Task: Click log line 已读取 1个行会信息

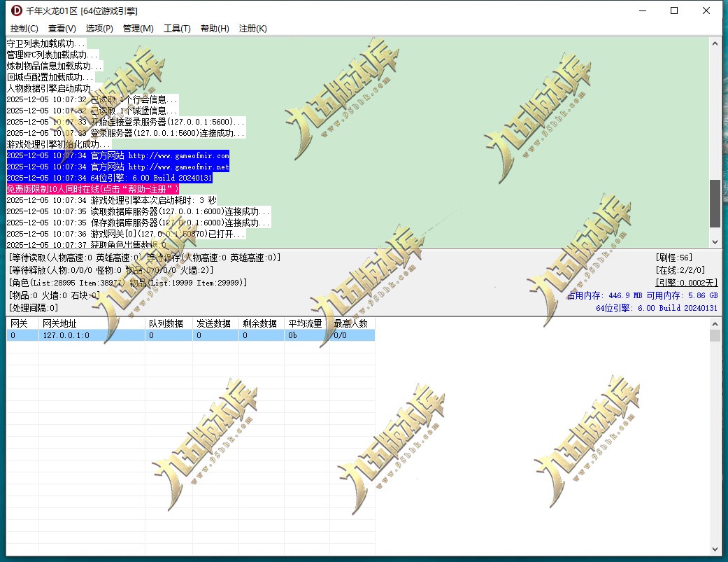Action: tap(92, 99)
